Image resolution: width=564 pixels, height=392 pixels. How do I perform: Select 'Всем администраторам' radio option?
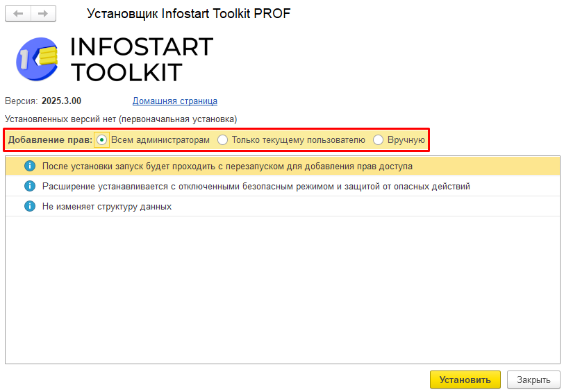[x=102, y=139]
